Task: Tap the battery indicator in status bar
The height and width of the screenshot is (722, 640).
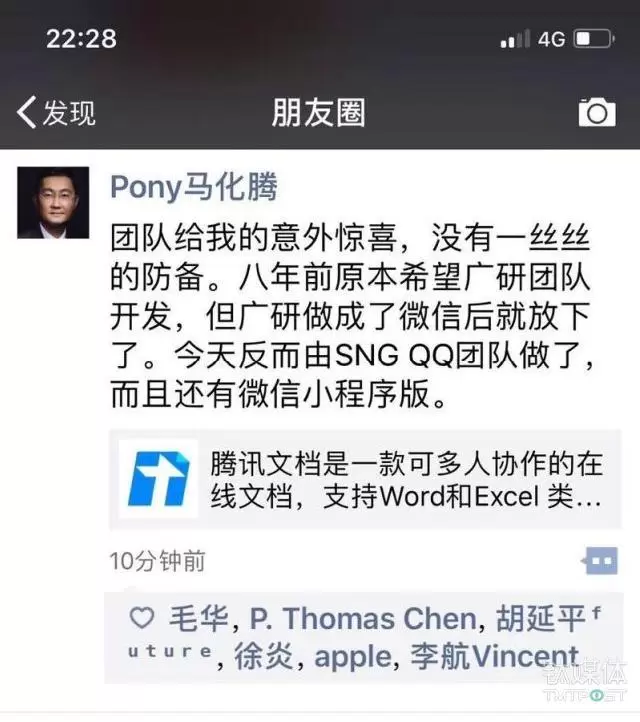Action: point(593,39)
